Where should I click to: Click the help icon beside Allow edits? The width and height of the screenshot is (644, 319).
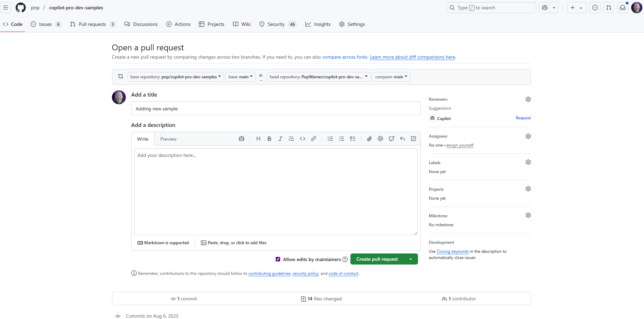[x=345, y=259]
